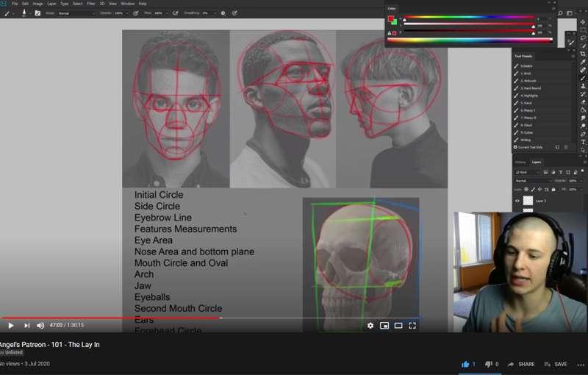Toggle Current Tool Only checkbox
Screen dimensions: 588x375
515,147
